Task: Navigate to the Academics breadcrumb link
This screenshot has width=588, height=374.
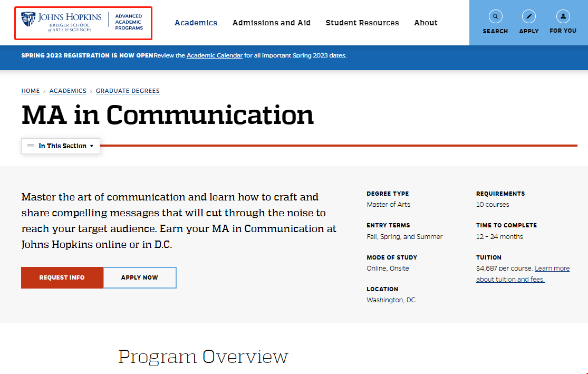Action: coord(68,91)
